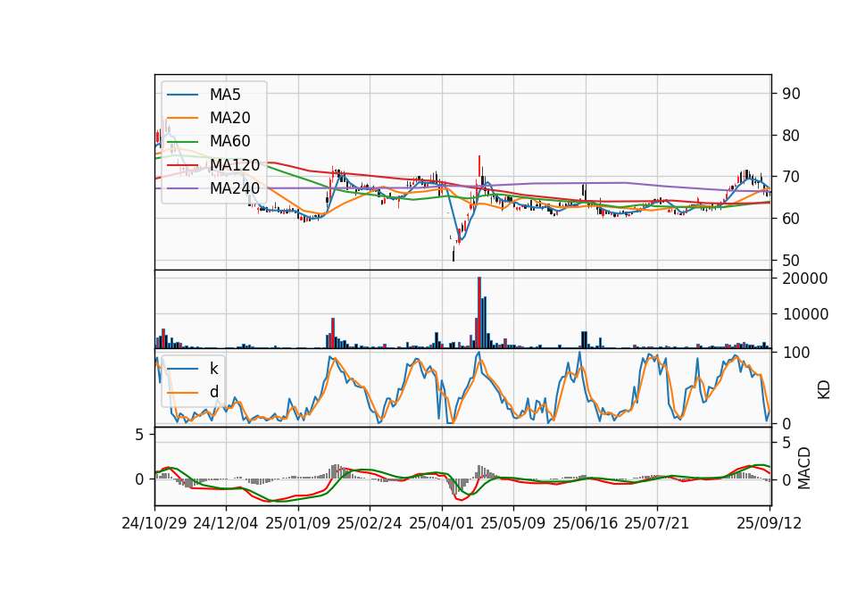Click the 25/07/21 date label

pyautogui.click(x=657, y=523)
